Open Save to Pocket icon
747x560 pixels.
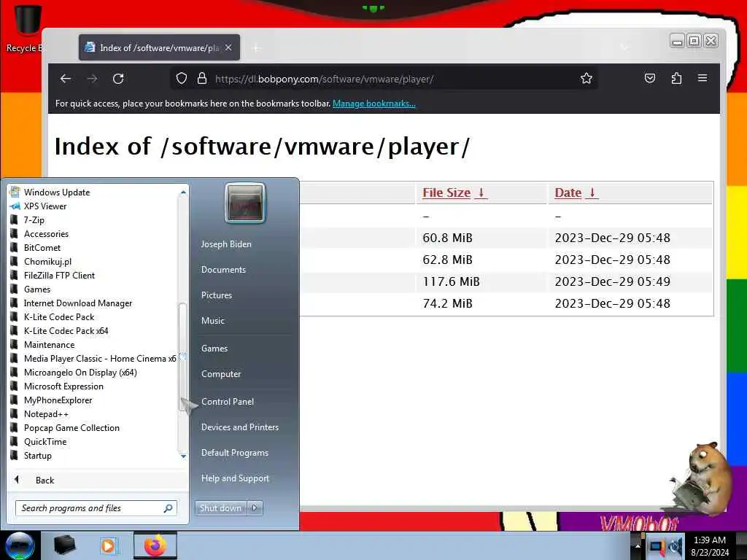(650, 78)
